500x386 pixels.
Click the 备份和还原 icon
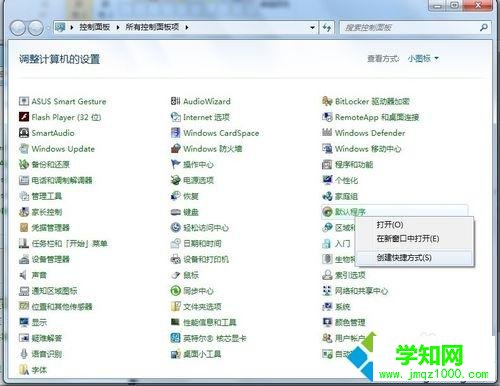tap(24, 164)
